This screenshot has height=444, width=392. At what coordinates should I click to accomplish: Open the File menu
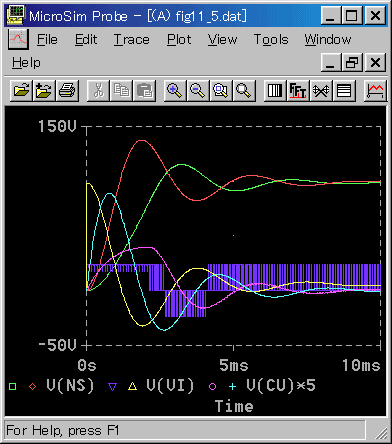(x=47, y=40)
